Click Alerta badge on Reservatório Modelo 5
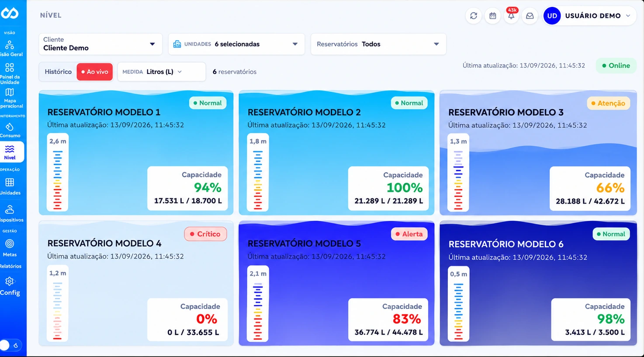The height and width of the screenshot is (357, 644). [x=409, y=234]
